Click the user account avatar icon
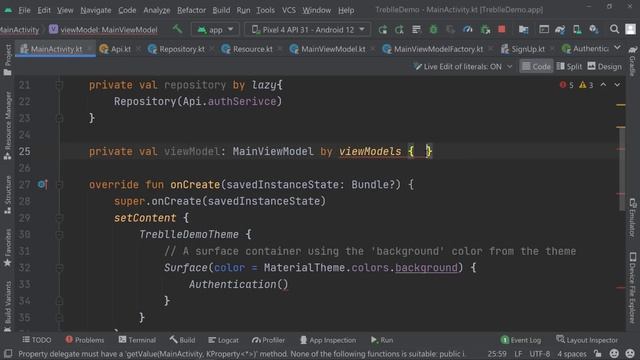Image resolution: width=640 pixels, height=360 pixels. [631, 29]
